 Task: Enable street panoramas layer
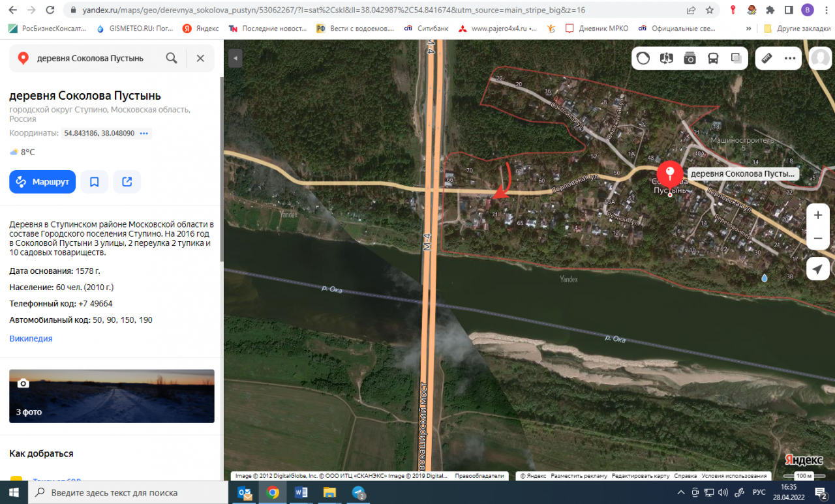pos(666,58)
